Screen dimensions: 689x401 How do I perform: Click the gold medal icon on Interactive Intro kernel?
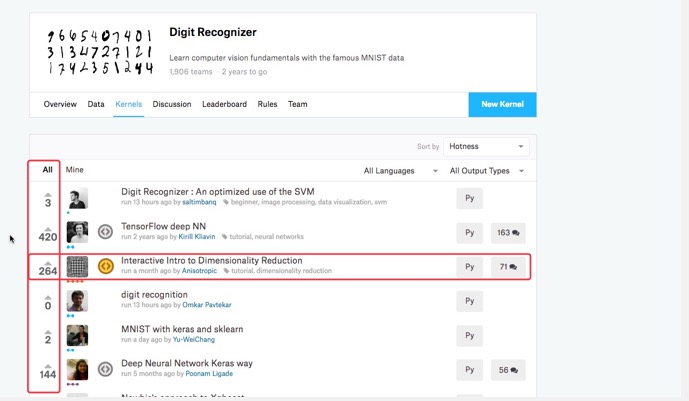(105, 267)
